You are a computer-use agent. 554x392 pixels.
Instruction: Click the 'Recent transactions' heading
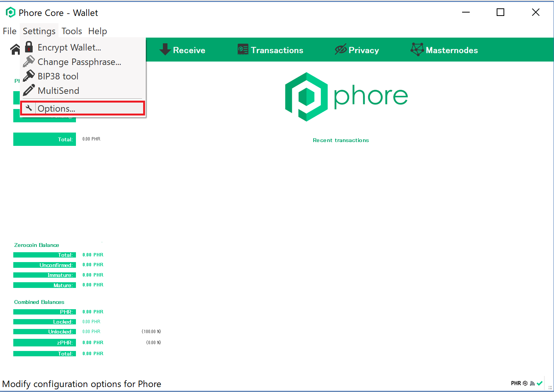tap(341, 140)
